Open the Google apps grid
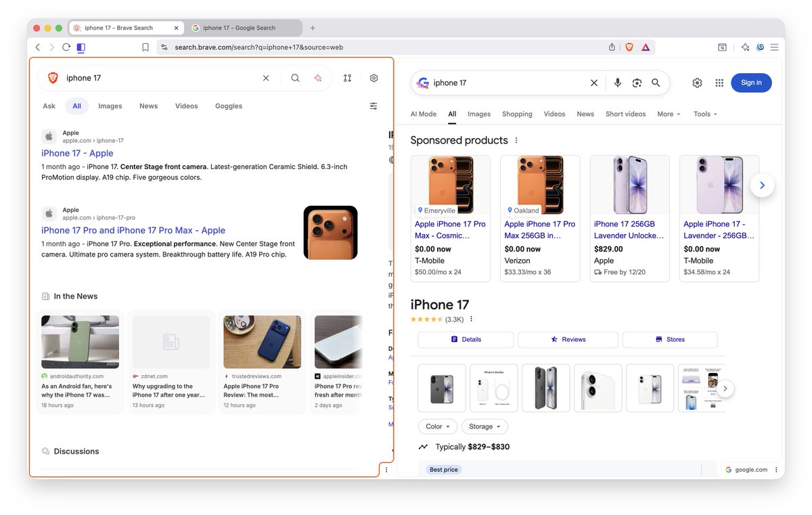812x515 pixels. [719, 83]
